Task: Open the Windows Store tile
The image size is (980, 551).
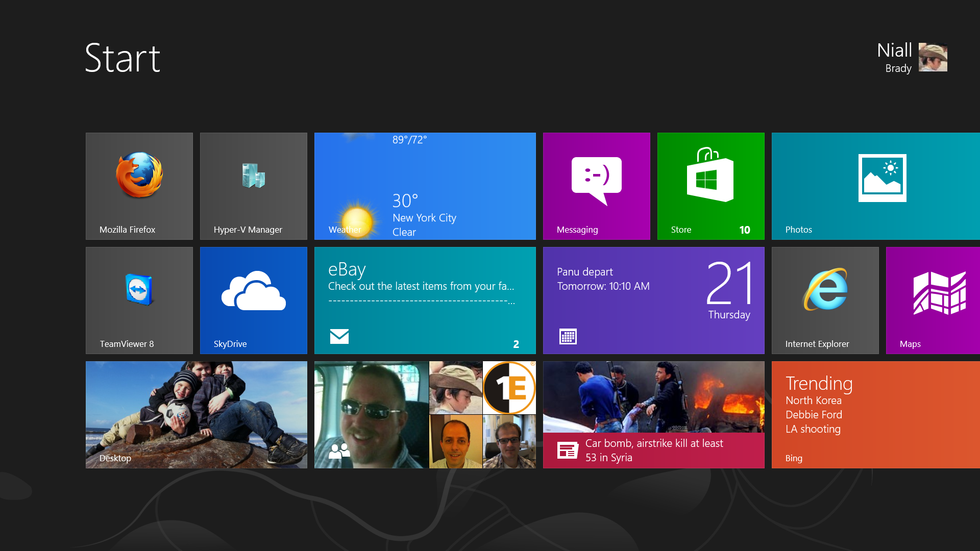Action: coord(711,186)
